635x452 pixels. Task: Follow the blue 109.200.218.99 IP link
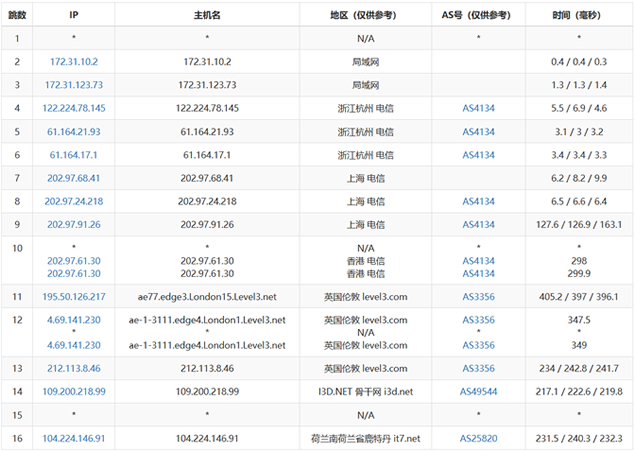pyautogui.click(x=75, y=391)
